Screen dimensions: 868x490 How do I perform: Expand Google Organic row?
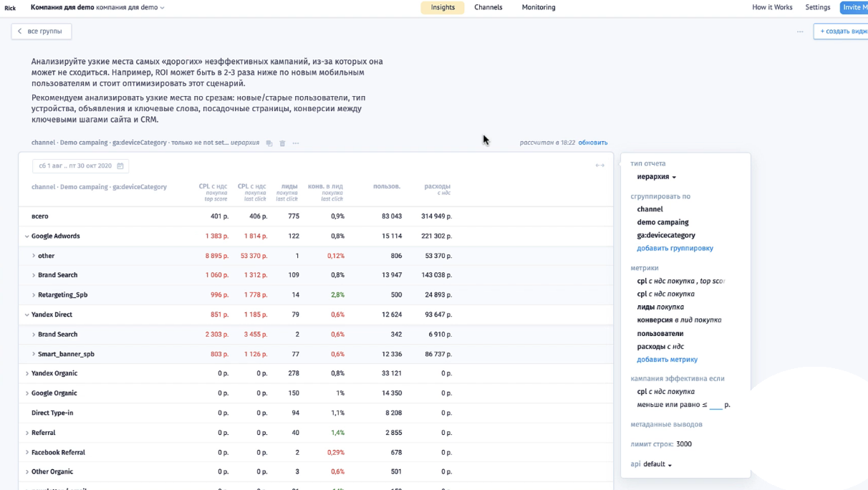coord(26,393)
